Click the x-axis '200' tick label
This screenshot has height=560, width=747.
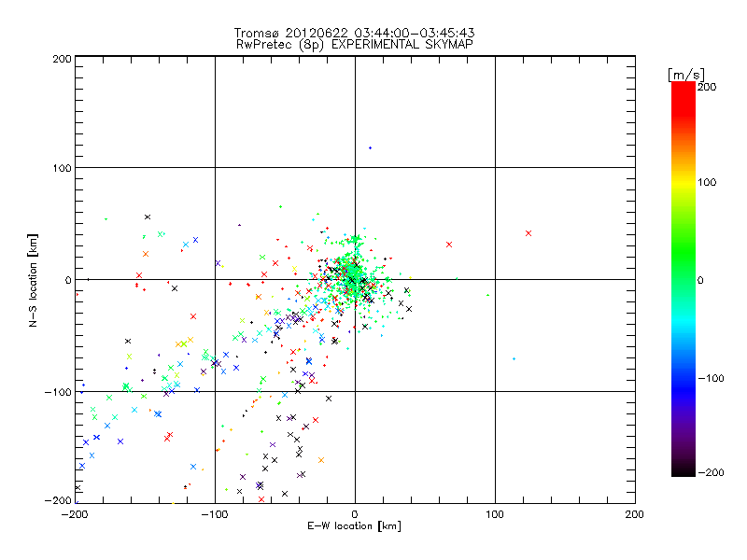(635, 514)
